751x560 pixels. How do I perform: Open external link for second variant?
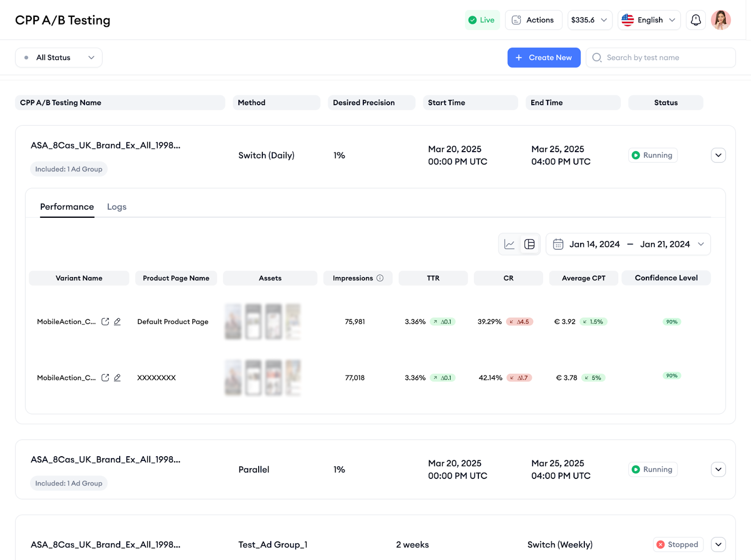[105, 378]
